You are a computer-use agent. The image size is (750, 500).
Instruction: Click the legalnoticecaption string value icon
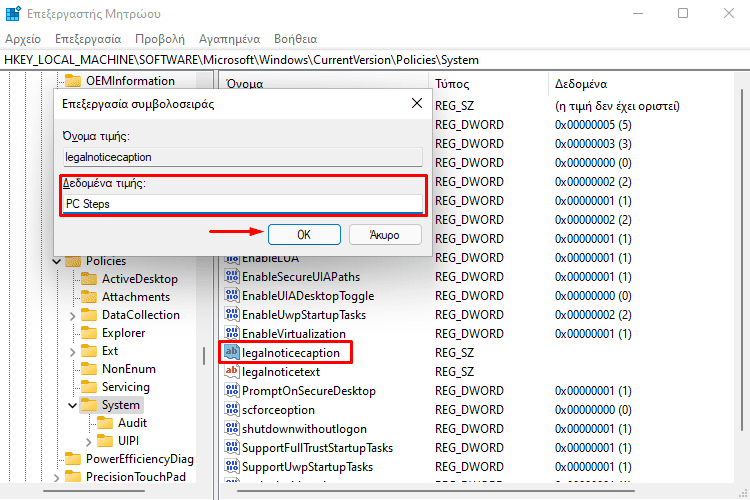pyautogui.click(x=232, y=352)
